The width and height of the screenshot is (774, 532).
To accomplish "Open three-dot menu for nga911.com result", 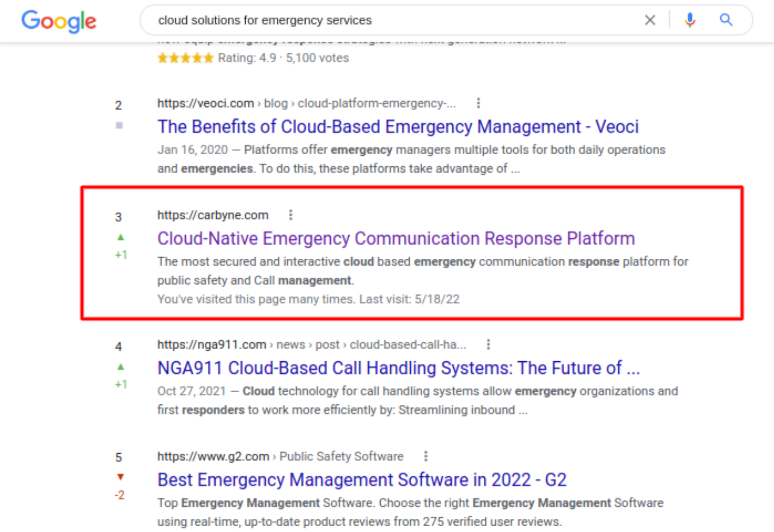I will [x=488, y=344].
